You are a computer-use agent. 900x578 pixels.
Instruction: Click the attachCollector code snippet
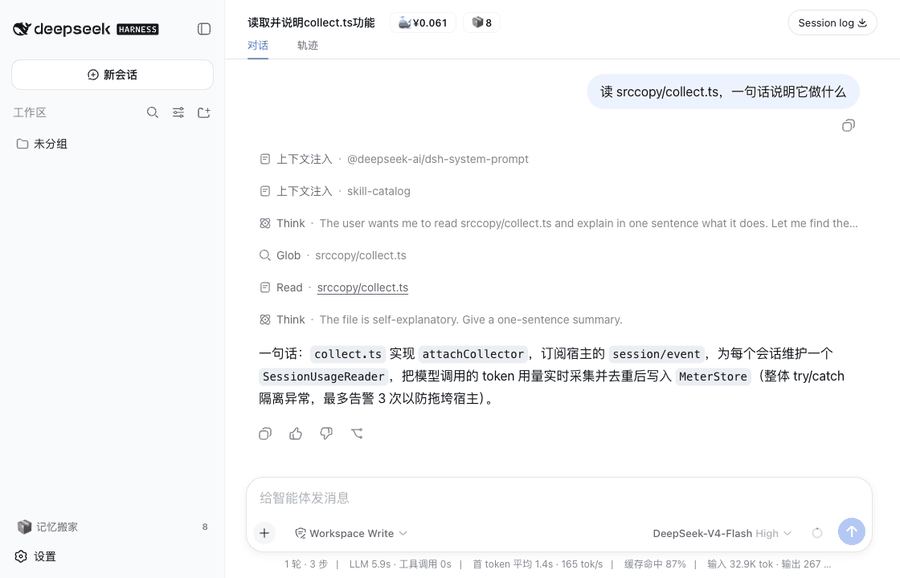(x=474, y=354)
